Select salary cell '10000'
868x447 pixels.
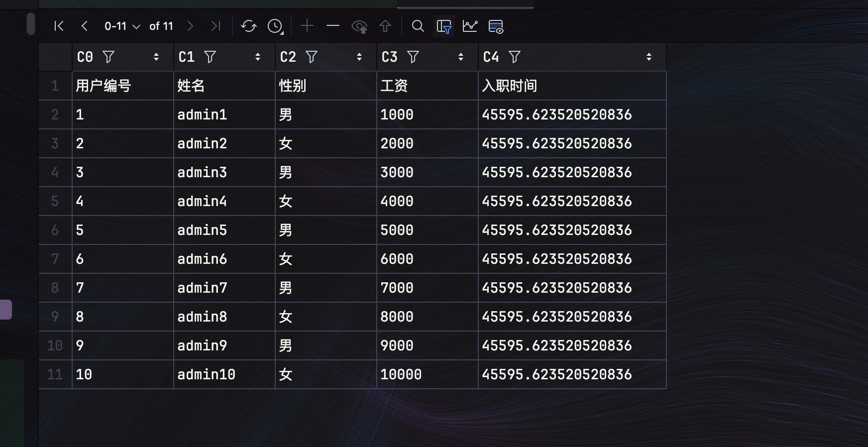pos(428,374)
